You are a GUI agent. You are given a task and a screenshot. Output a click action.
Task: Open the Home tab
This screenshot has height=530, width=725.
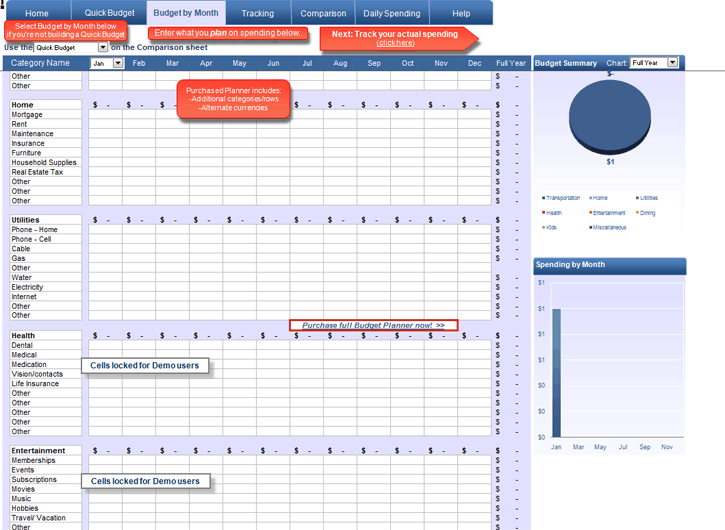(37, 13)
